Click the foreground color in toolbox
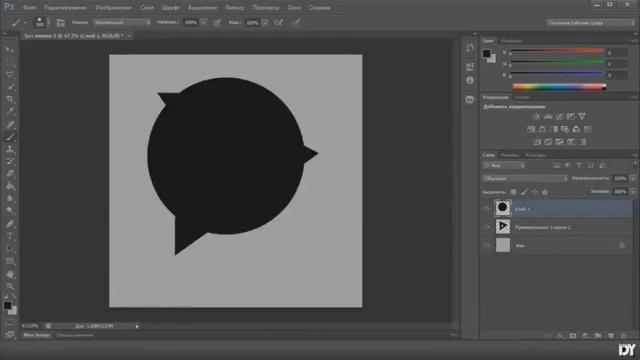Viewport: 640px width, 360px height. tap(7, 305)
